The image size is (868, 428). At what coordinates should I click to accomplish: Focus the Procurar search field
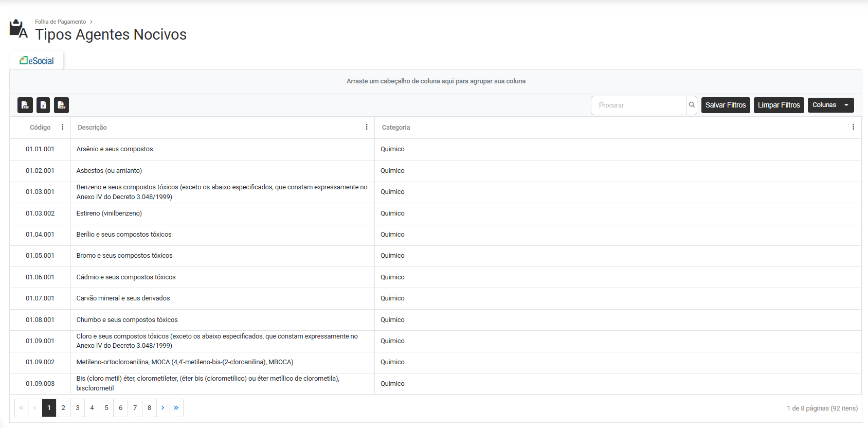[x=638, y=105]
